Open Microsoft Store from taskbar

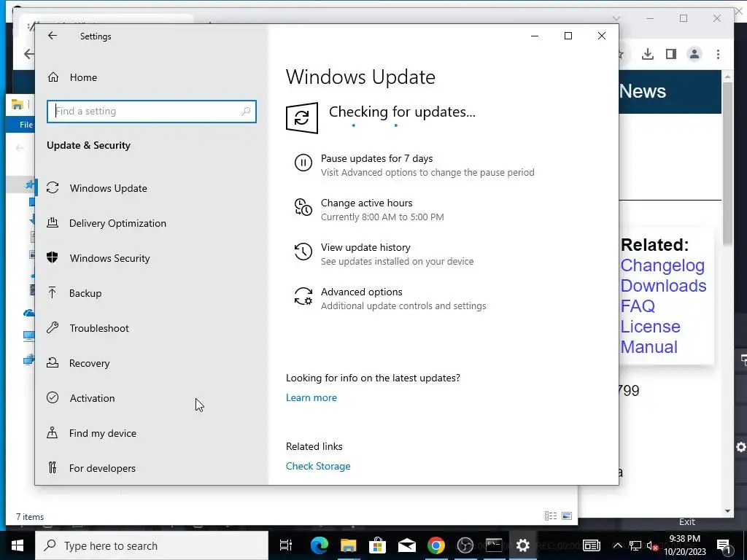pyautogui.click(x=377, y=545)
